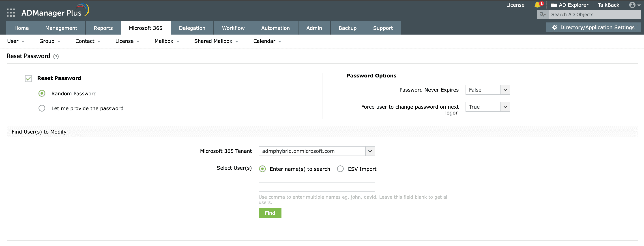Choose the CSV Import radio option

pyautogui.click(x=340, y=169)
